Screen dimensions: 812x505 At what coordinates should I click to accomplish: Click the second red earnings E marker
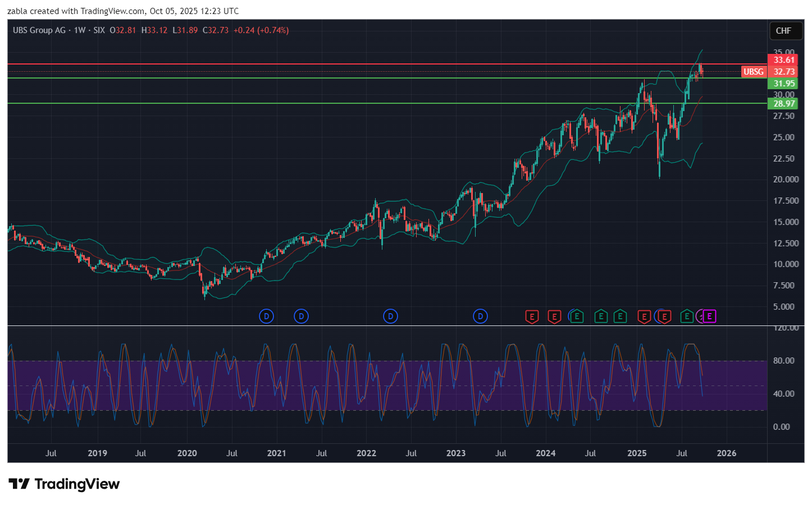tap(554, 317)
